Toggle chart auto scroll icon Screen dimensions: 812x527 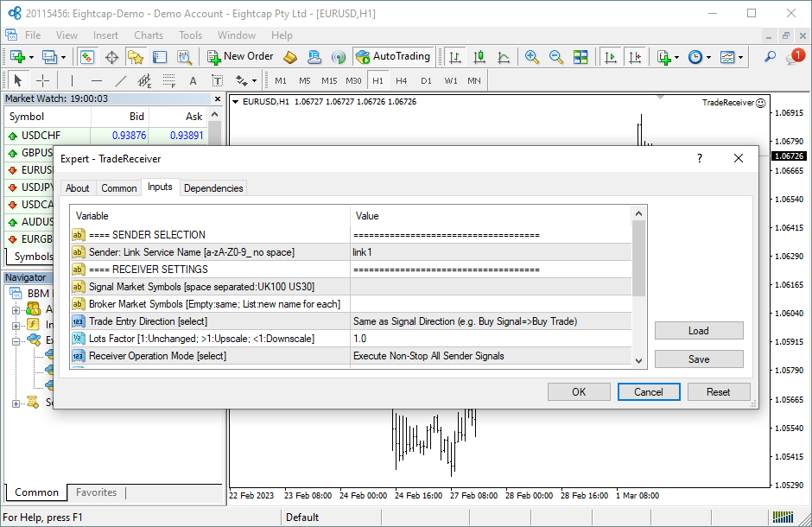pyautogui.click(x=611, y=56)
